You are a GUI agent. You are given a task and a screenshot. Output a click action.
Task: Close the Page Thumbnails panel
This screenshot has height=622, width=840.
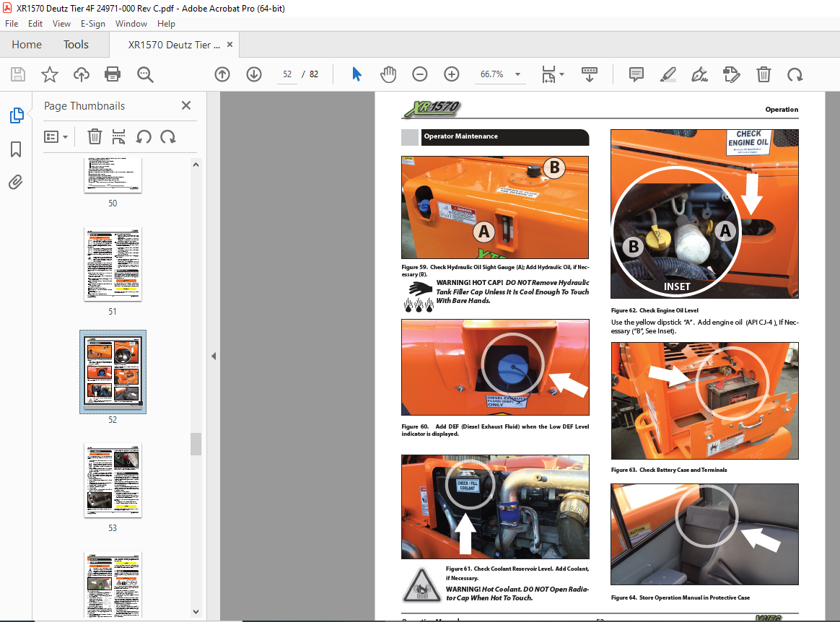pyautogui.click(x=186, y=105)
